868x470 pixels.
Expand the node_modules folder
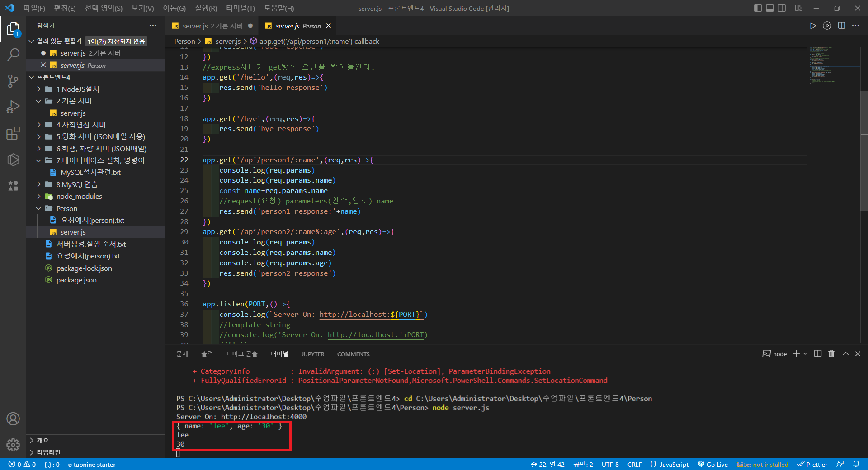(39, 196)
